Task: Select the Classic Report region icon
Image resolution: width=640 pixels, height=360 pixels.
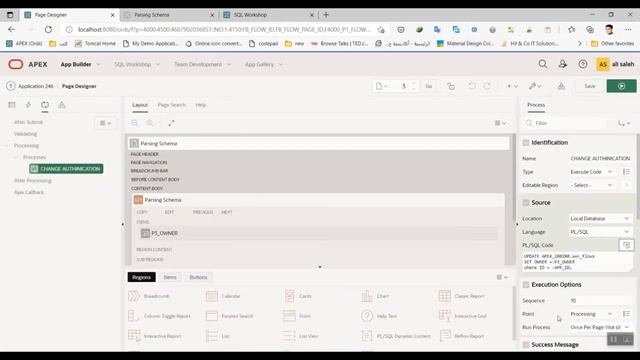Action: pyautogui.click(x=444, y=296)
